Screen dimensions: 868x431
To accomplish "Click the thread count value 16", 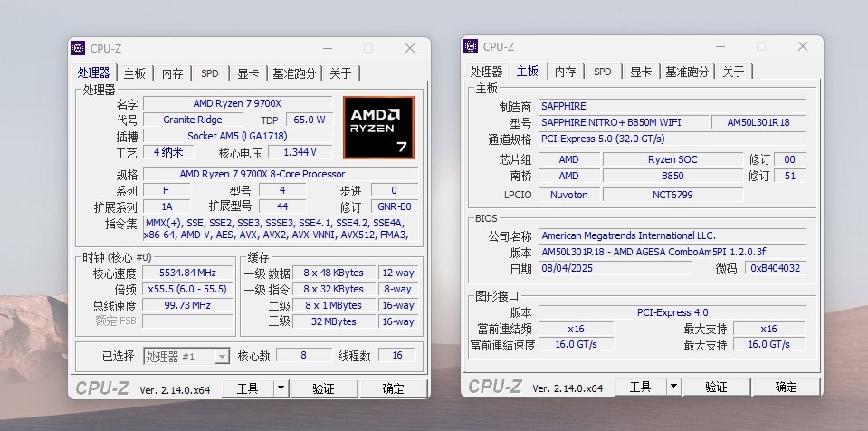I will (397, 355).
